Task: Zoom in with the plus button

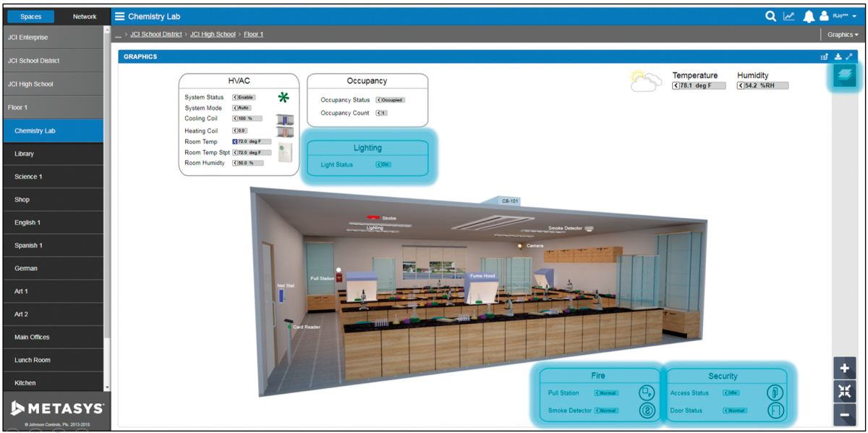Action: point(844,368)
